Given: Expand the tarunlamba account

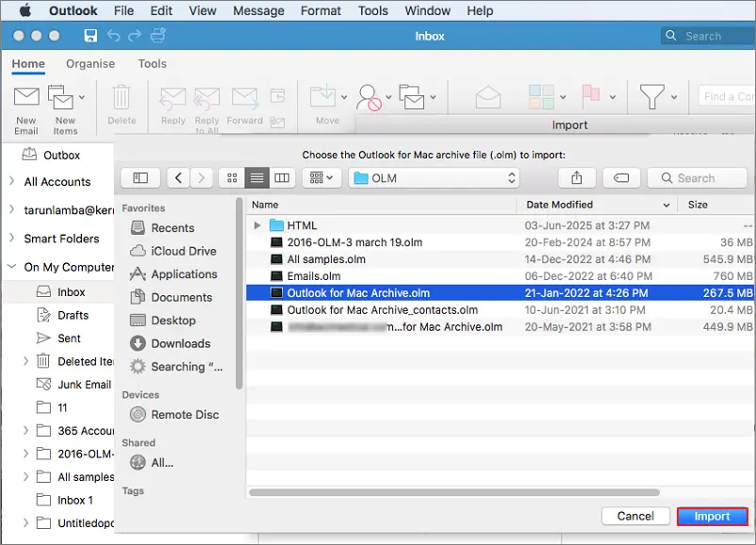Looking at the screenshot, I should 11,210.
